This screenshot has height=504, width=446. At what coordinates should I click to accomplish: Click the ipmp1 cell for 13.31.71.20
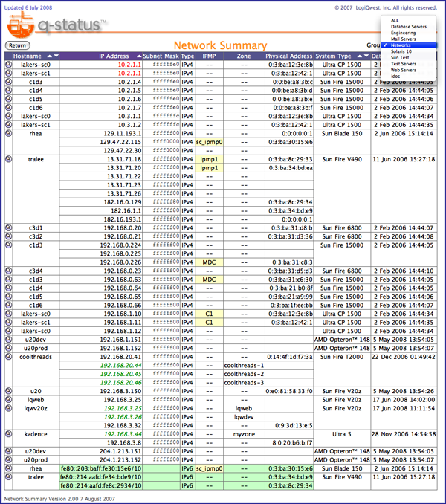click(x=209, y=167)
